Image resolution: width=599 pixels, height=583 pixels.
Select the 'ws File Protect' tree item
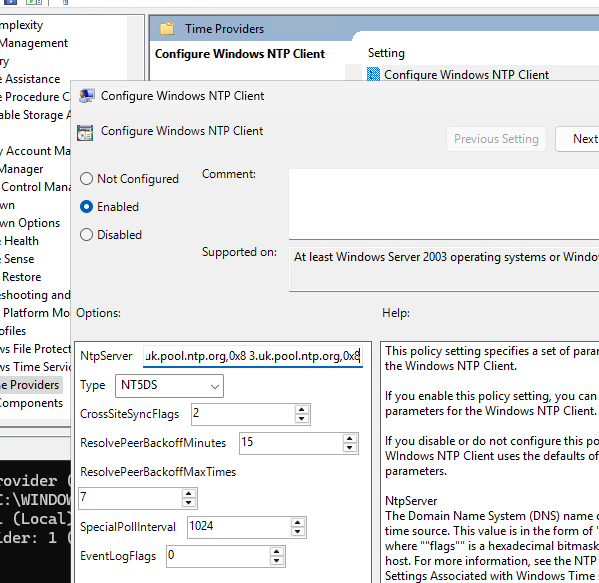(x=36, y=348)
